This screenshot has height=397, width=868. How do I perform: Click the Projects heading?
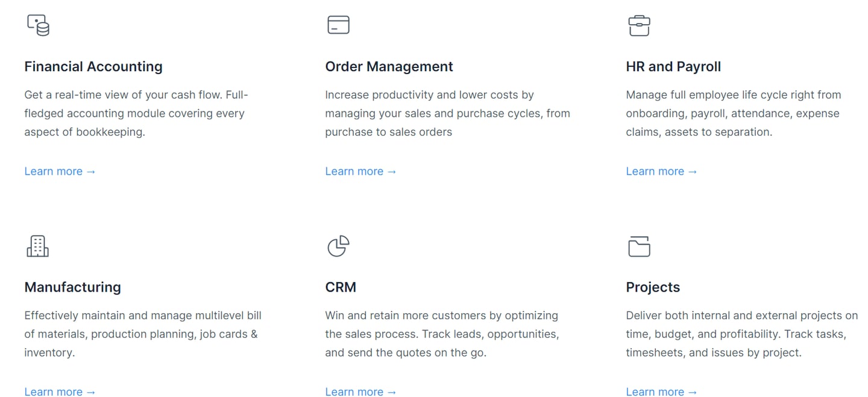pos(653,287)
